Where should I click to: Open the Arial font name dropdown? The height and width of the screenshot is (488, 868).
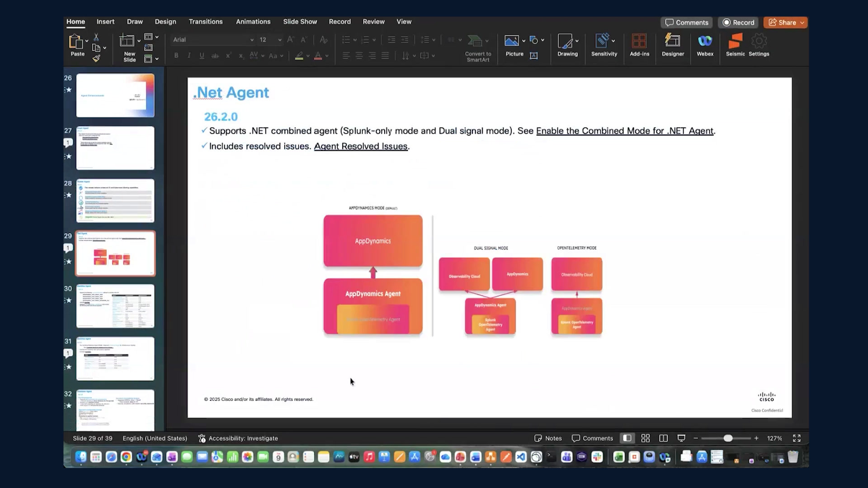(251, 40)
